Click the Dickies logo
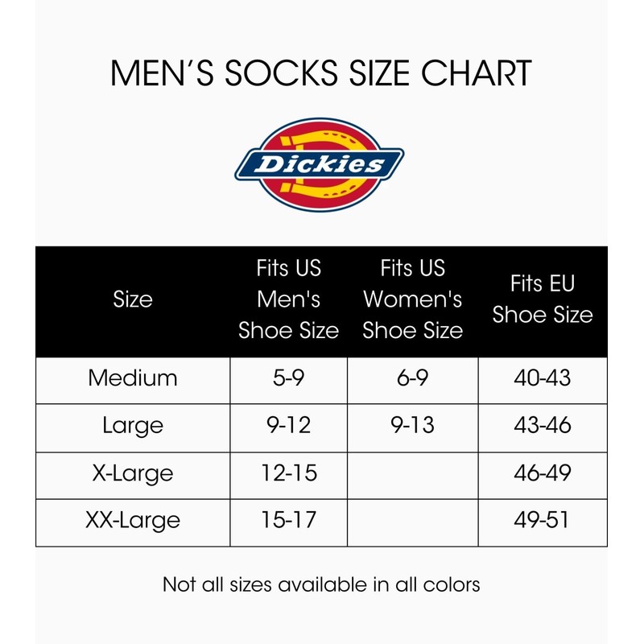The height and width of the screenshot is (644, 644). 320,165
